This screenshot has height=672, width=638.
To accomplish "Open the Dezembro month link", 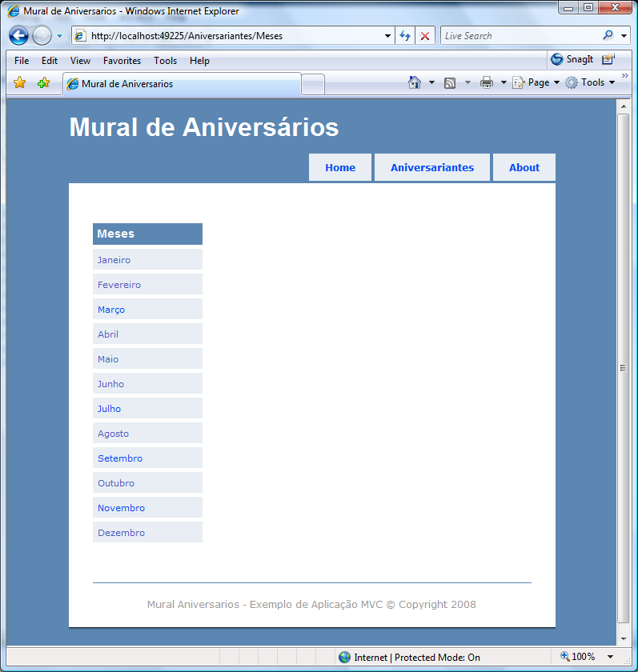I will click(x=121, y=533).
